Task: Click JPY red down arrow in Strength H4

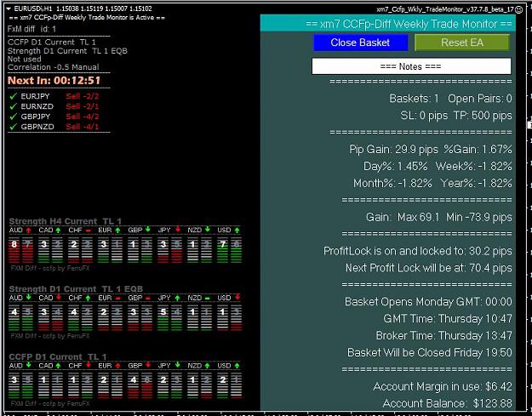Action: click(x=177, y=230)
